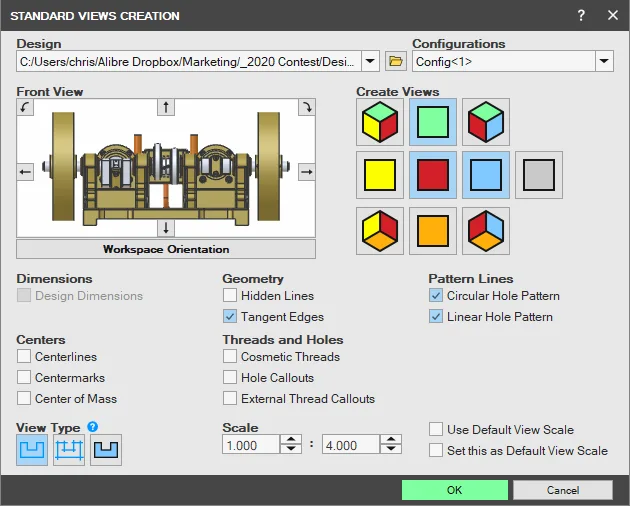Click the browse folder icon beside Design
Screen dimensions: 630x506
pos(396,61)
